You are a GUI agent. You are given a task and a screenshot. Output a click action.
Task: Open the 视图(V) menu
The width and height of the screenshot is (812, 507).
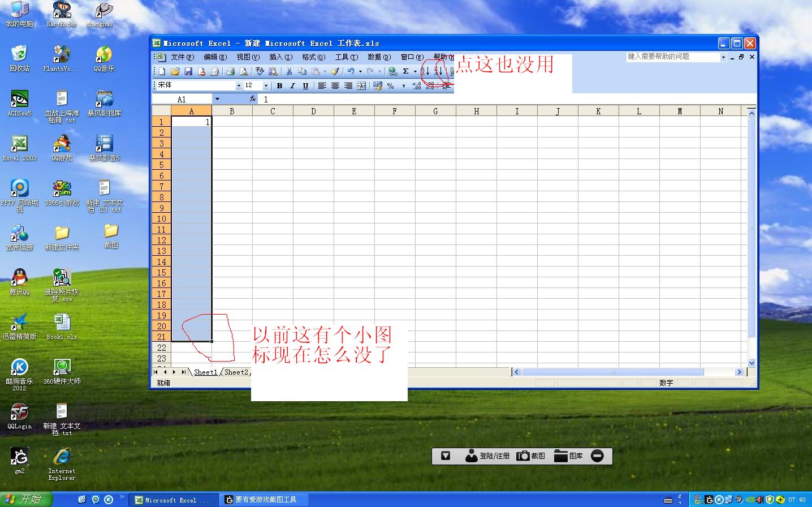coord(248,57)
